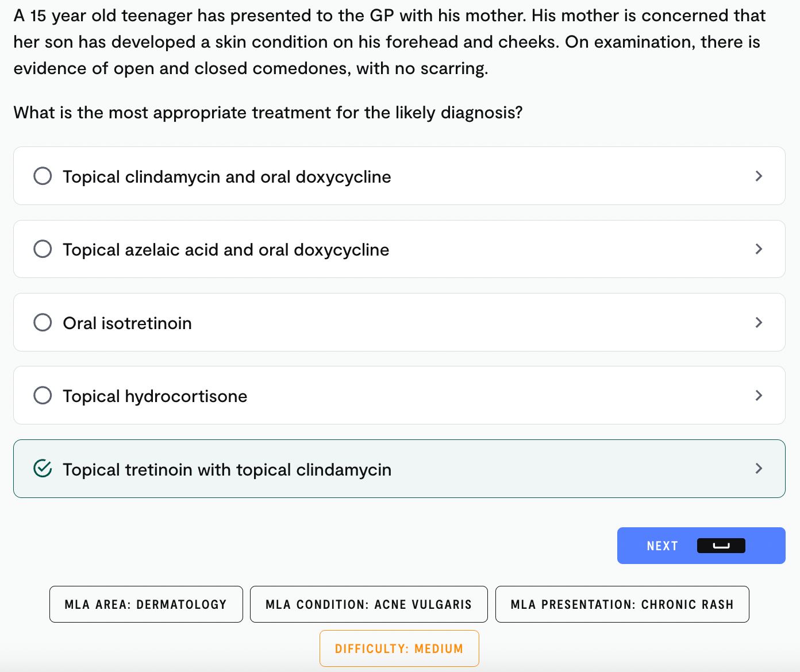Click the green checkmark icon beside Topical tretinoin
This screenshot has height=672, width=800.
pyautogui.click(x=43, y=469)
